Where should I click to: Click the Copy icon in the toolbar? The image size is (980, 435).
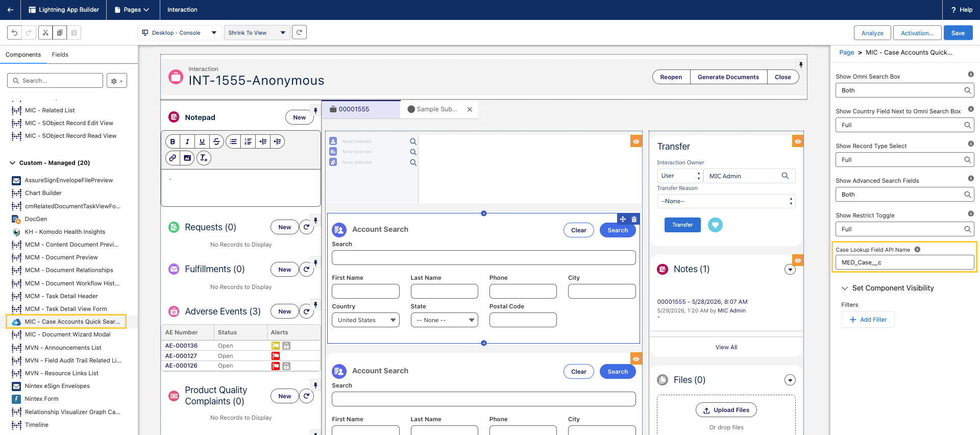[60, 33]
